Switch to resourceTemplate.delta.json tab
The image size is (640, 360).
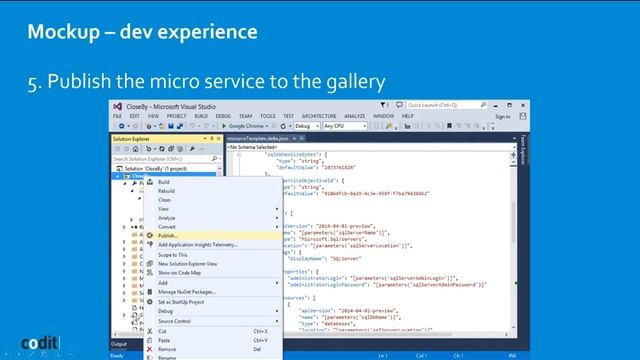click(258, 139)
